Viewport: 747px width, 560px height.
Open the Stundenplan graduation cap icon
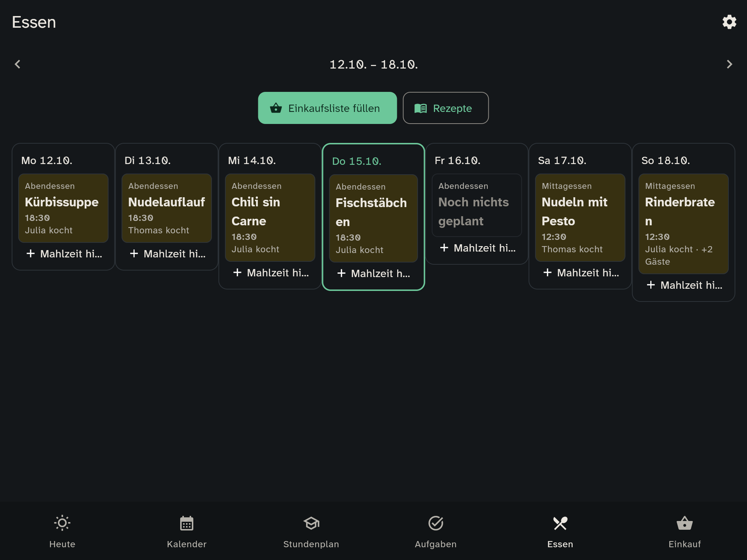pos(311,523)
